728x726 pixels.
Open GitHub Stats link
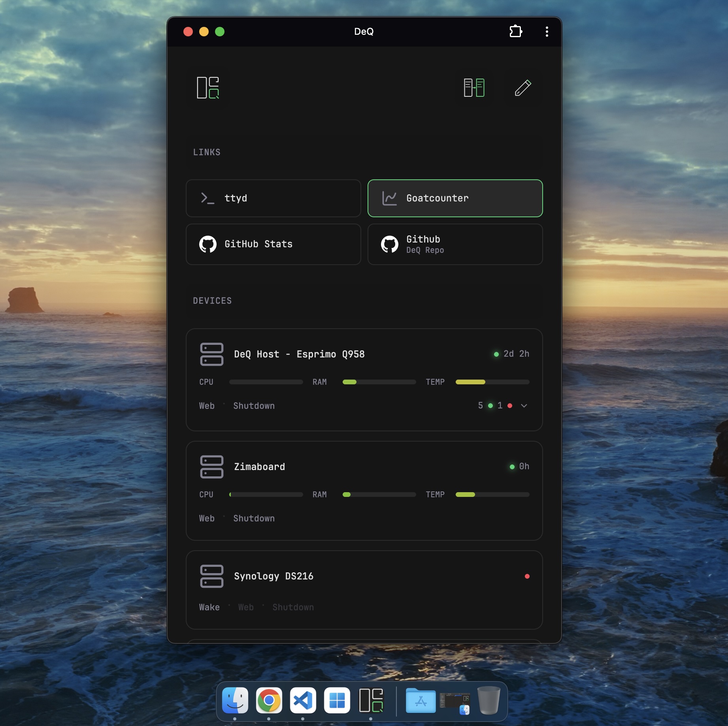click(x=273, y=244)
